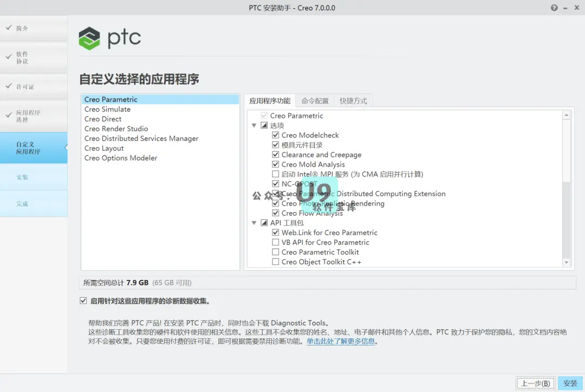585x392 pixels.
Task: Select Creo Distributed Services Manager
Action: coord(160,138)
